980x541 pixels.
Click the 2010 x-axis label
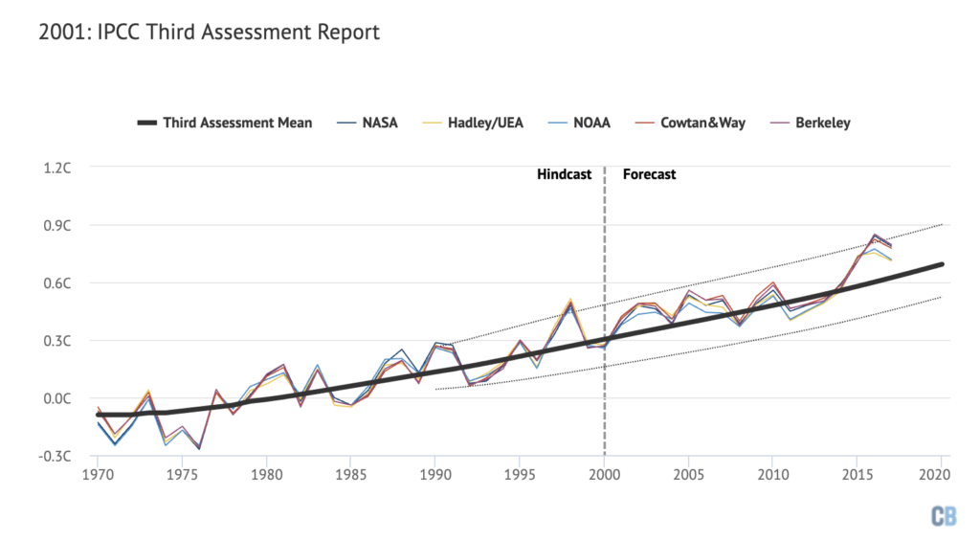[x=773, y=475]
